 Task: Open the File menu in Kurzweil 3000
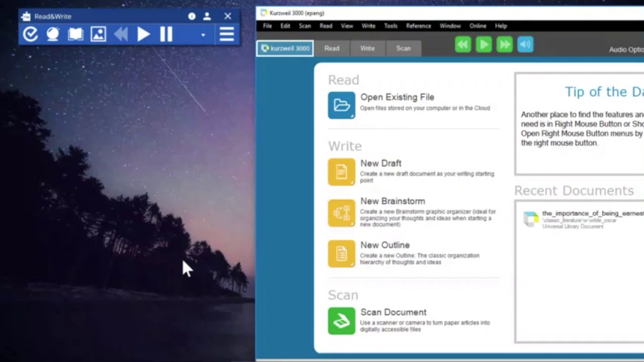[x=267, y=26]
